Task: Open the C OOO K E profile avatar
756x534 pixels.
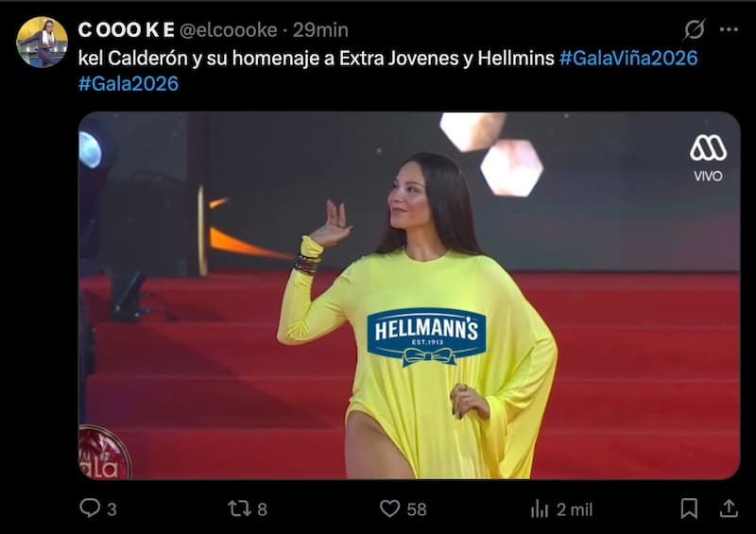Action: [x=42, y=42]
